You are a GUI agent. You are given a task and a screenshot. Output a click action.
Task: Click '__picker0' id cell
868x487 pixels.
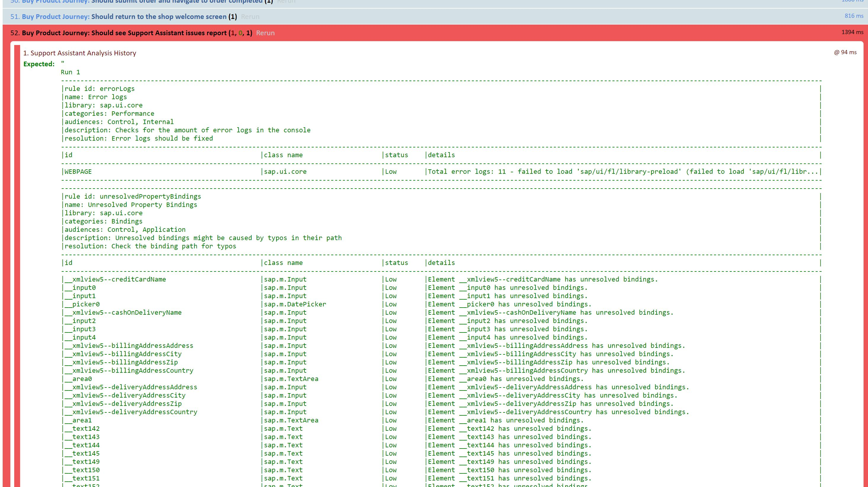pyautogui.click(x=82, y=304)
